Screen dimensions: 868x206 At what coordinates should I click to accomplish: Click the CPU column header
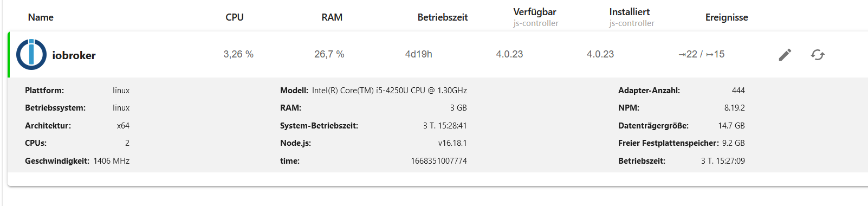235,17
